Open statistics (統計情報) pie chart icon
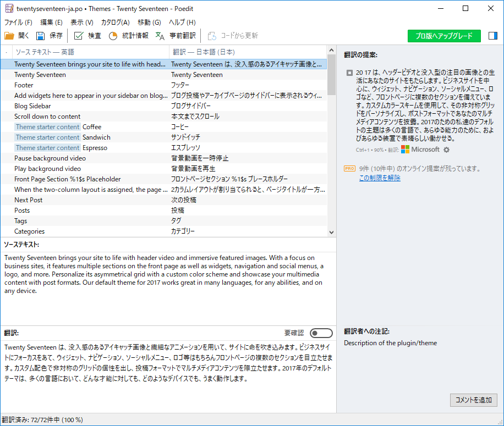This screenshot has height=426, width=504. 113,36
